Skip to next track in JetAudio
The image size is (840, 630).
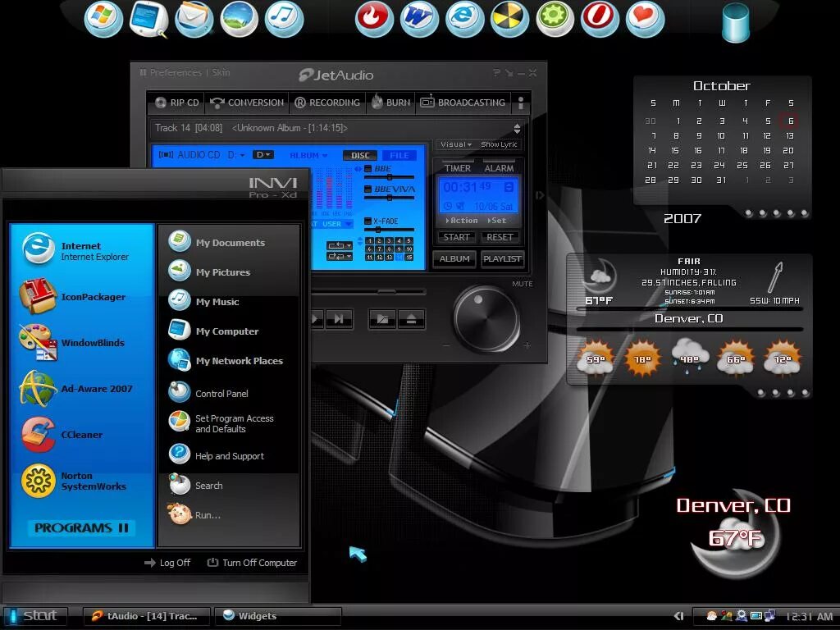click(x=339, y=319)
